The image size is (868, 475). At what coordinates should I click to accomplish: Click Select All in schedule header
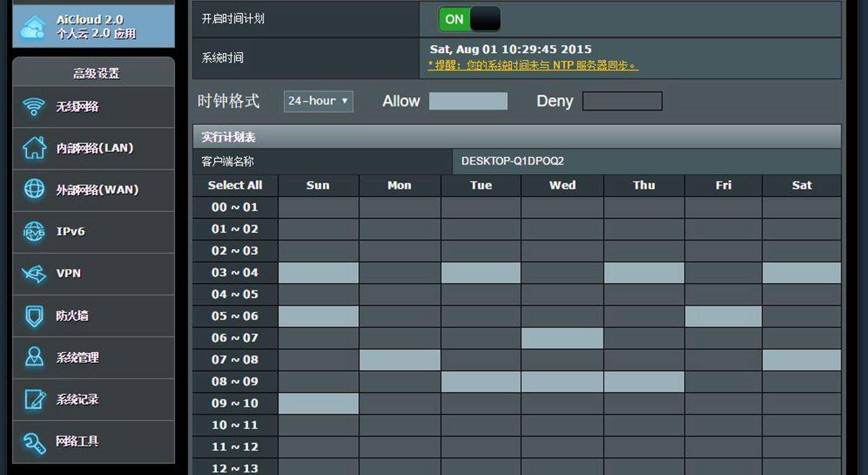coord(235,185)
